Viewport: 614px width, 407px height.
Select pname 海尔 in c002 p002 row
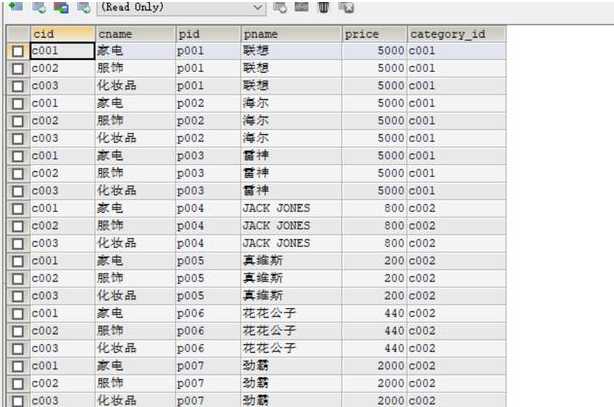[x=291, y=121]
